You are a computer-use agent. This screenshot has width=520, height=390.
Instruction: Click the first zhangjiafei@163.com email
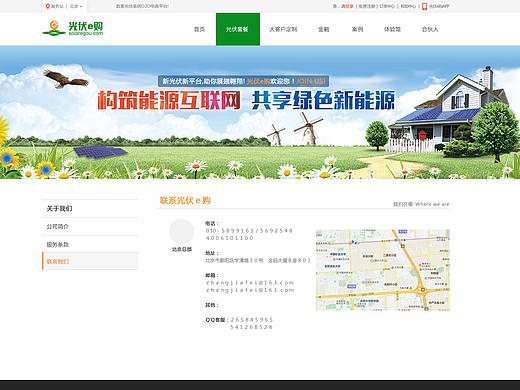(250, 283)
